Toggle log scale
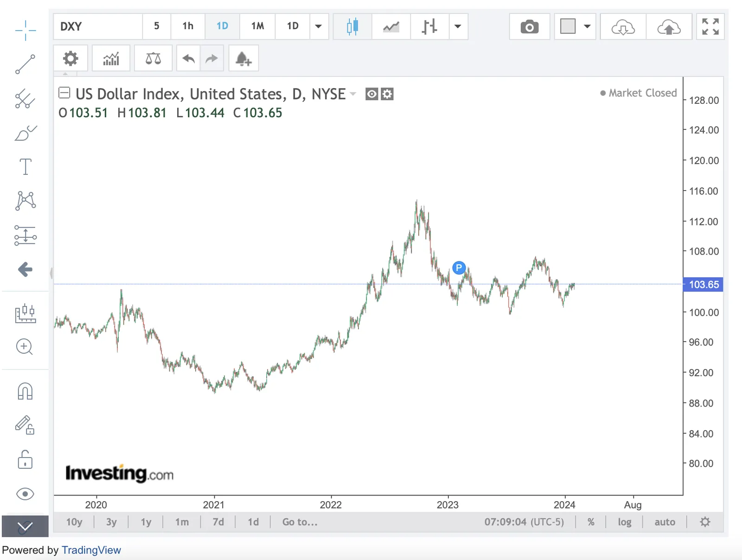Viewport: 742px width, 560px height. (625, 522)
